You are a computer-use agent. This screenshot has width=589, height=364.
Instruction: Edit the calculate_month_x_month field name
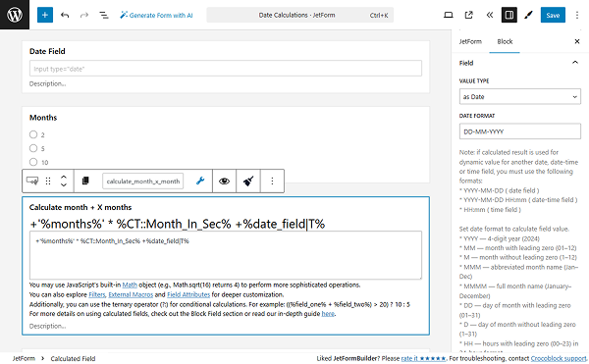143,181
